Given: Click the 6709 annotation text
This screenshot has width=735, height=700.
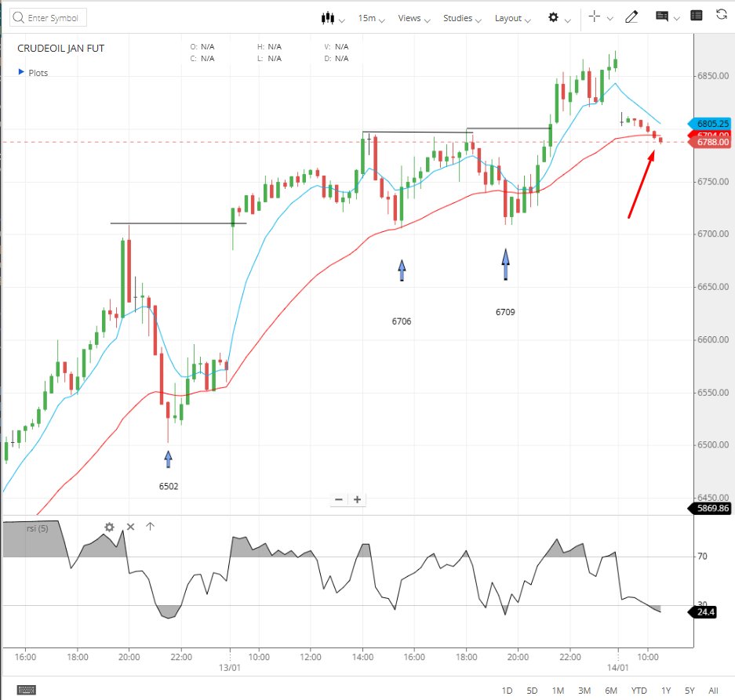Looking at the screenshot, I should coord(505,312).
